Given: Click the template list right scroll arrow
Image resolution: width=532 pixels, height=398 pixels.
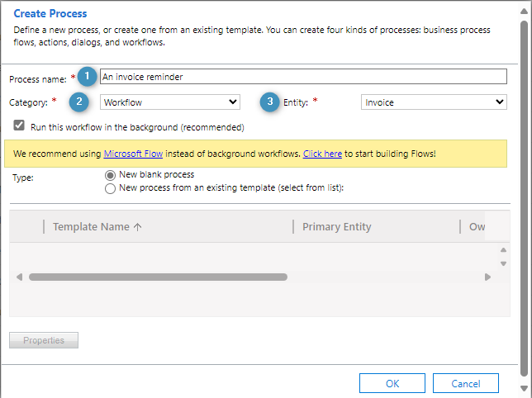Looking at the screenshot, I should [x=487, y=277].
